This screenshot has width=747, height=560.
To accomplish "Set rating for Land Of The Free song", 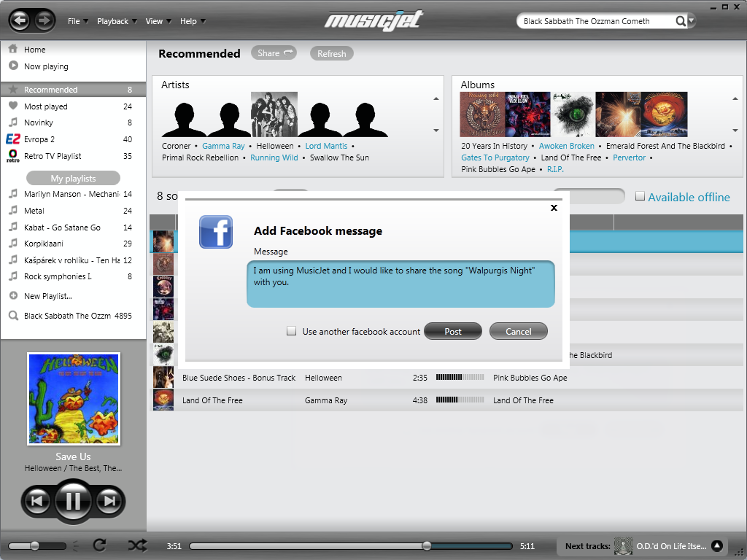I will coord(460,400).
